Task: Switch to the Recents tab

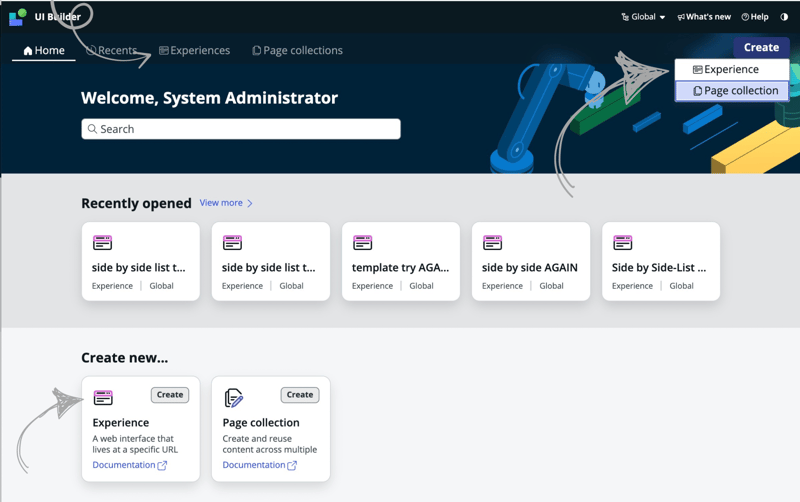Action: click(x=111, y=51)
